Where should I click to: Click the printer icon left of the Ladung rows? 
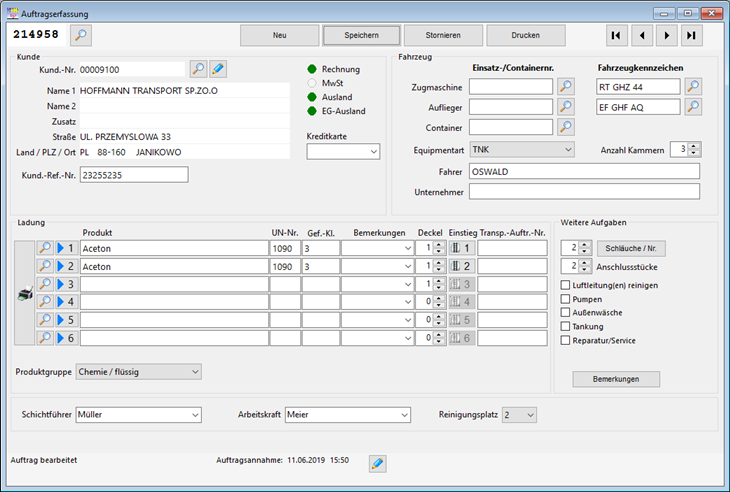point(26,294)
